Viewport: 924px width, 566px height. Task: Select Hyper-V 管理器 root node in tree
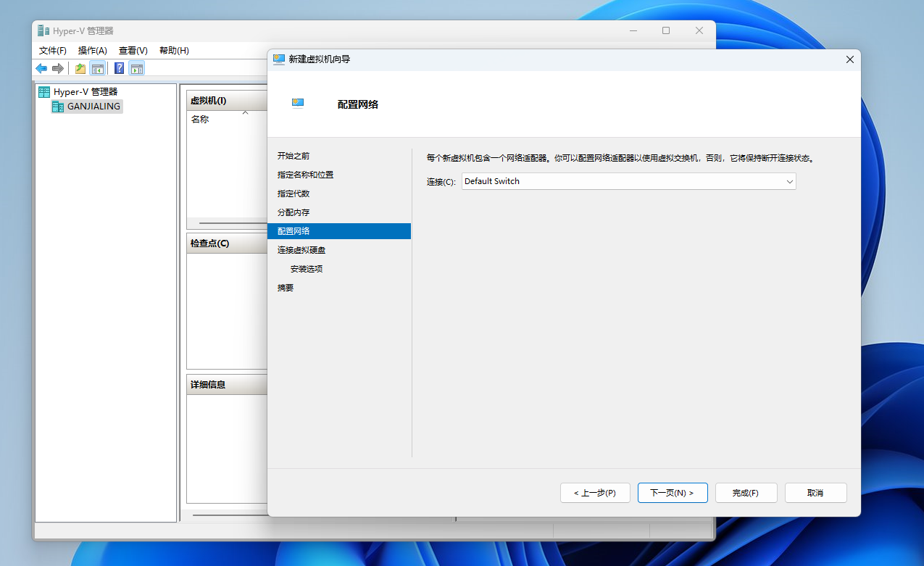(x=78, y=92)
